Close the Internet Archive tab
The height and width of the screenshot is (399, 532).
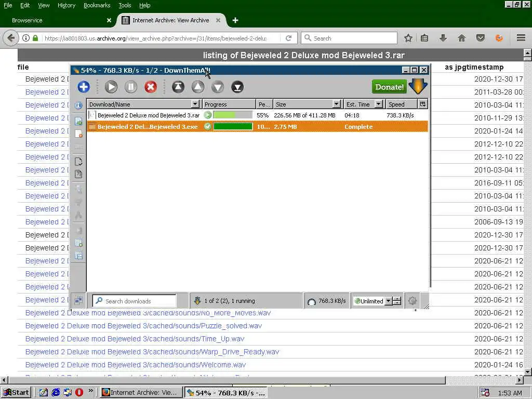[218, 20]
